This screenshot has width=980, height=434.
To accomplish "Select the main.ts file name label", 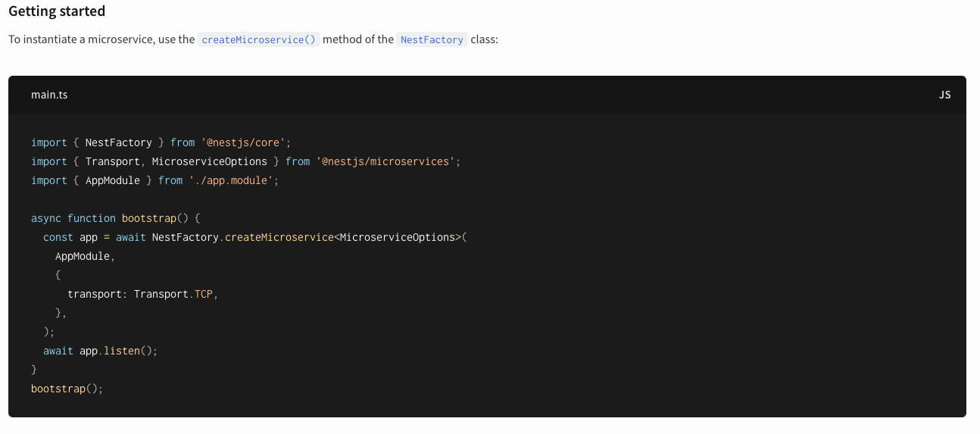I will click(x=49, y=95).
